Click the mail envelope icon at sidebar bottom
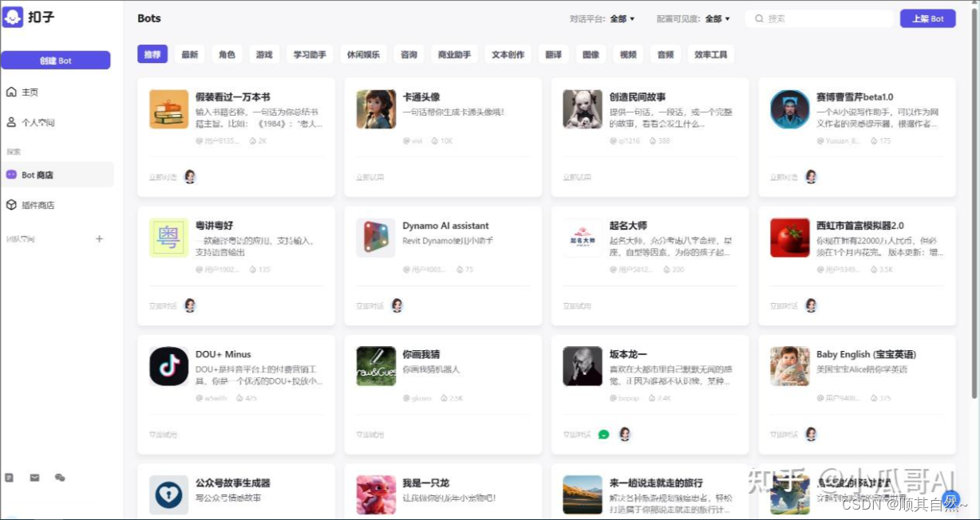This screenshot has width=980, height=520. point(34,478)
